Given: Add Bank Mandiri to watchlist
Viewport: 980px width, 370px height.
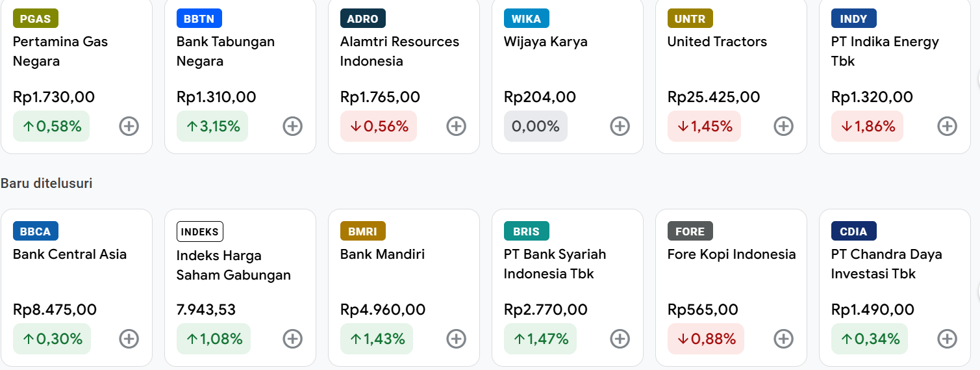Looking at the screenshot, I should click(456, 339).
